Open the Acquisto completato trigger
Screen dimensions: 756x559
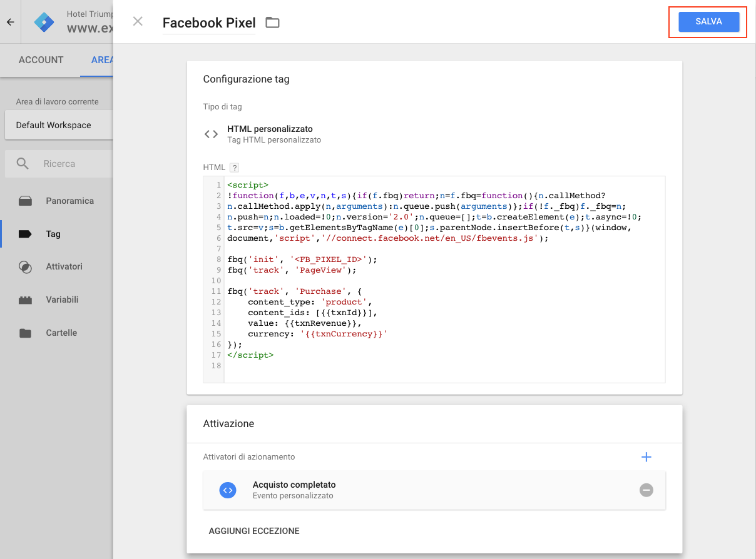click(294, 490)
